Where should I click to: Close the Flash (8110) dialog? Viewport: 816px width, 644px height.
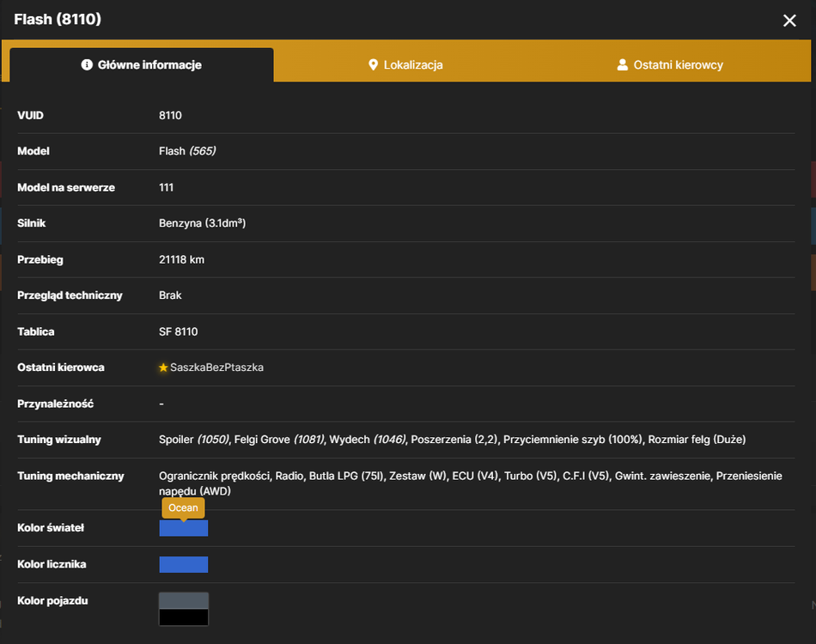point(789,21)
